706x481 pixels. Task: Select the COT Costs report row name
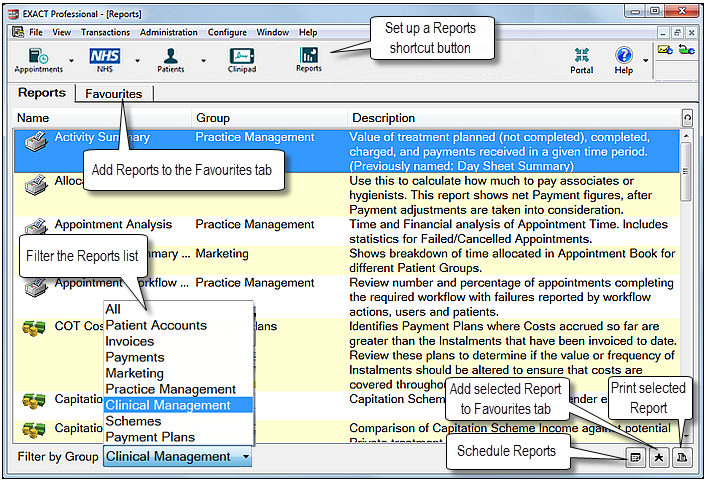pos(79,326)
